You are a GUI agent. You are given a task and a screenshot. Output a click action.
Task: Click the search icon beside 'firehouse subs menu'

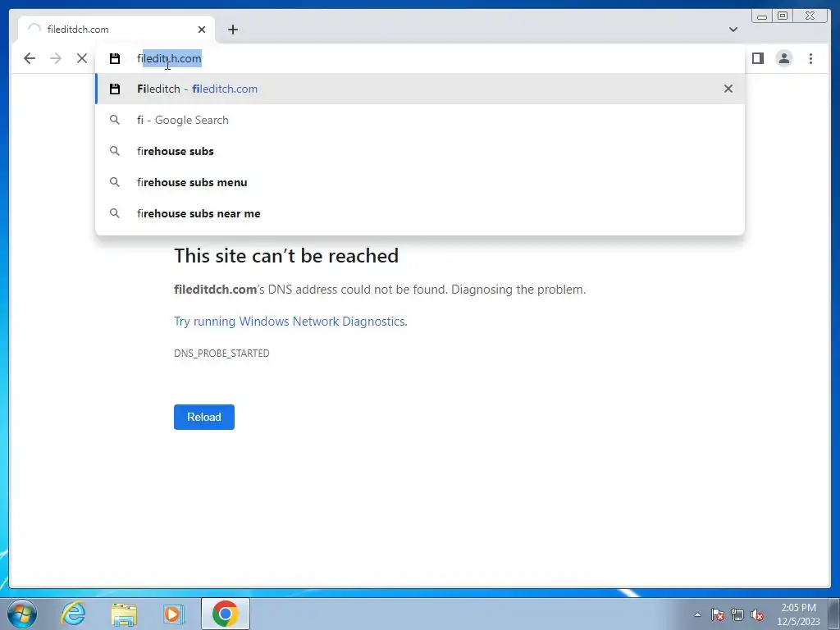click(115, 182)
